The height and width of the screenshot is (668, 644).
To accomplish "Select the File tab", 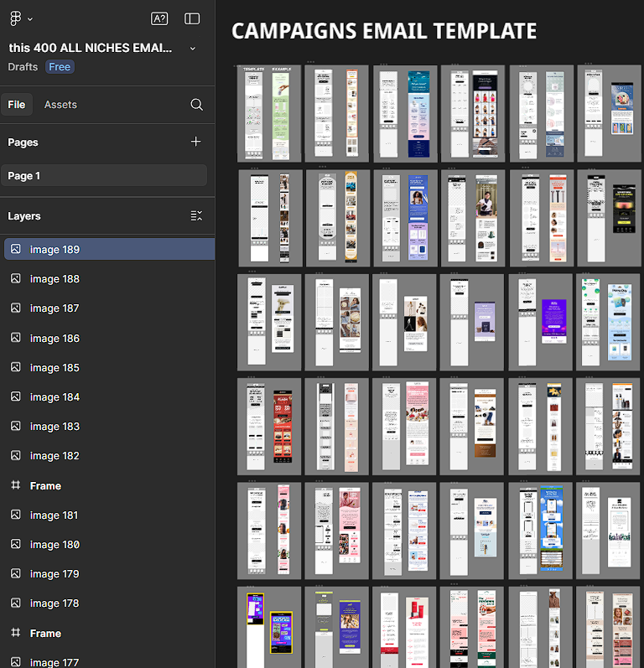I will (x=16, y=105).
